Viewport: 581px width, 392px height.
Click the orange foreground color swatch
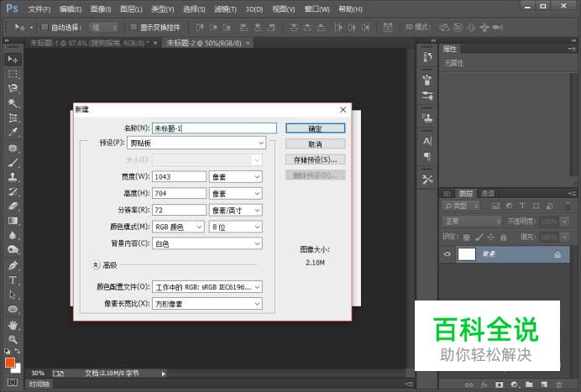pyautogui.click(x=10, y=363)
